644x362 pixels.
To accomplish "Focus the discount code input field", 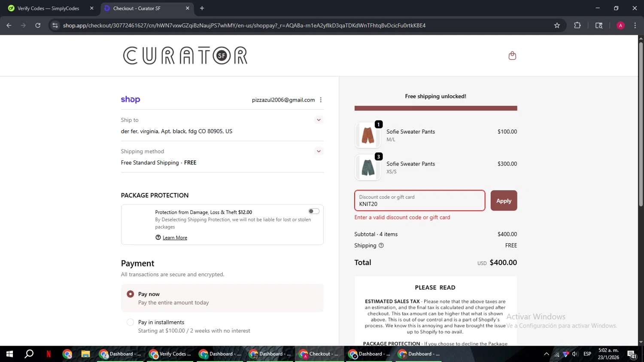I will tap(420, 201).
